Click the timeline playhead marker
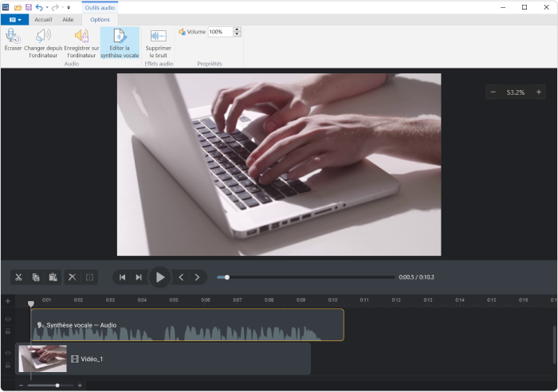This screenshot has height=392, width=558. (31, 304)
